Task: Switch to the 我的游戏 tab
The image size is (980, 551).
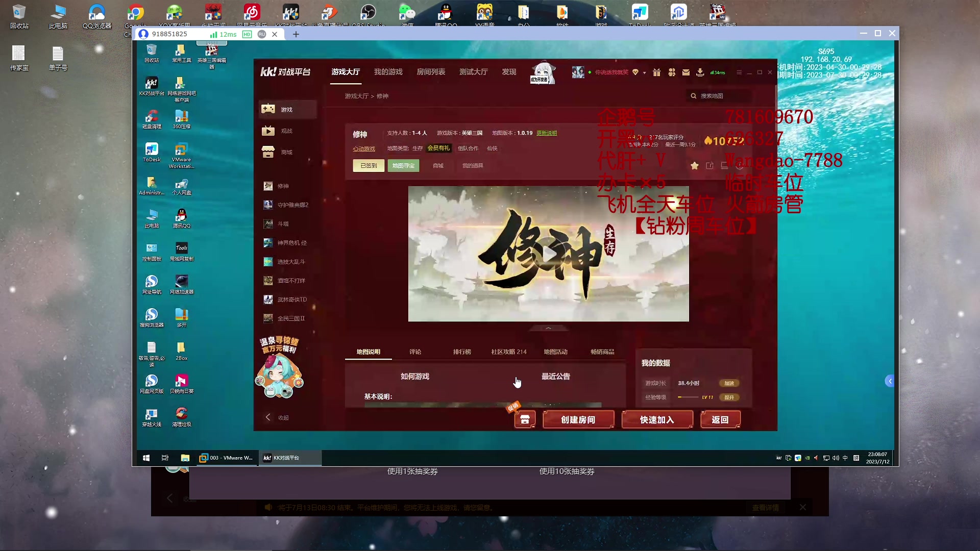Action: (388, 72)
